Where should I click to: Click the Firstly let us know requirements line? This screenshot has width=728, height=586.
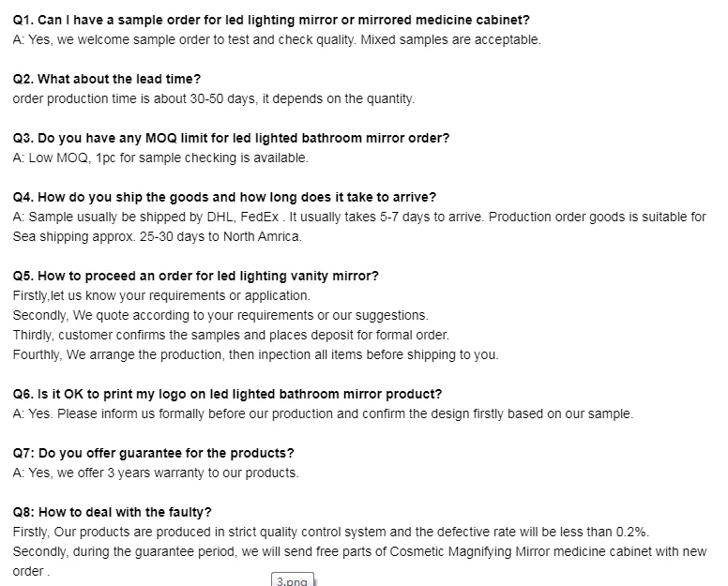click(161, 295)
